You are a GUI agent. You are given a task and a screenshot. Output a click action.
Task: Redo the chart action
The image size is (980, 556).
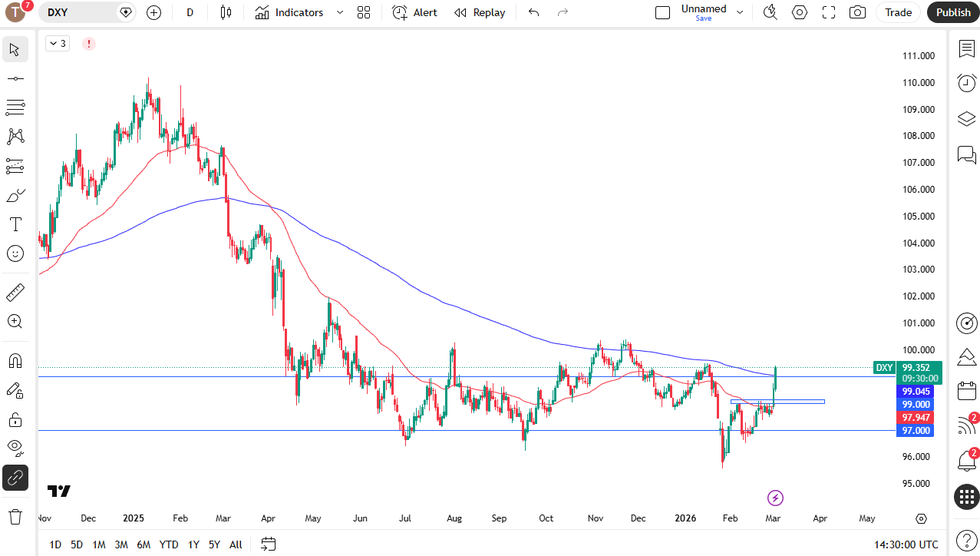[x=563, y=12]
